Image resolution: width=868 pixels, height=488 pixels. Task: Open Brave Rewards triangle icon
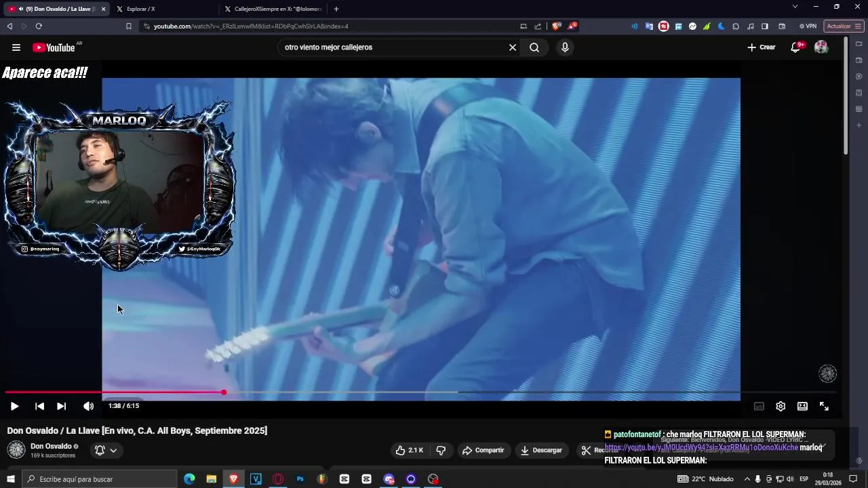(573, 26)
